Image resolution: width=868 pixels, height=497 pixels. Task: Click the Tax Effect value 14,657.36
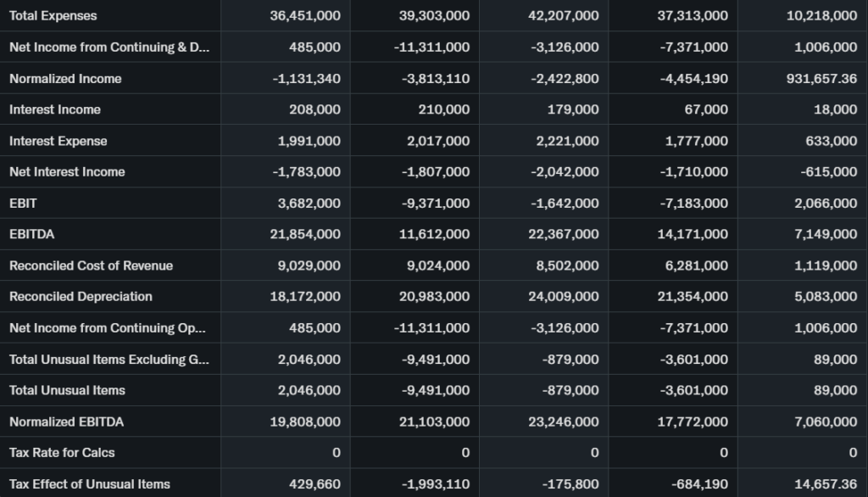(825, 484)
